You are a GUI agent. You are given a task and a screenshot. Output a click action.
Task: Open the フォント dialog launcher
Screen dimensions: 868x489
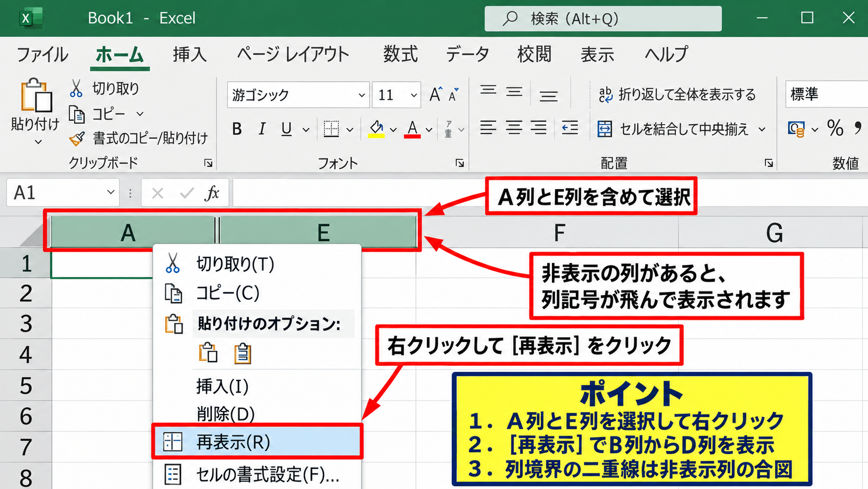coord(459,163)
